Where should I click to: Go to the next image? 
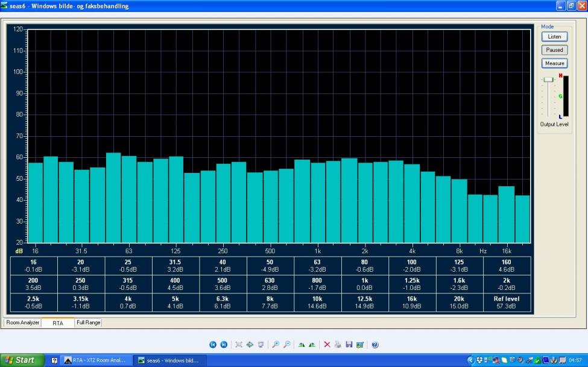224,345
